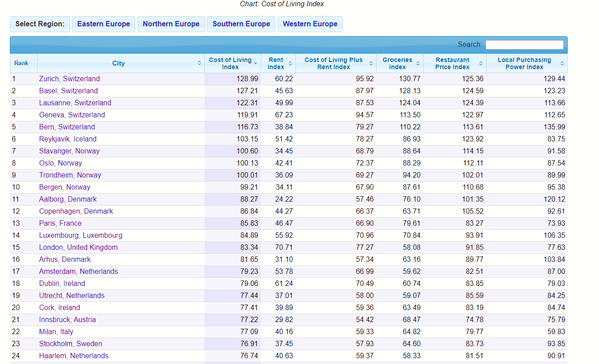This screenshot has width=599, height=364.
Task: Click sort arrows beside Rent Index header
Action: 290,63
